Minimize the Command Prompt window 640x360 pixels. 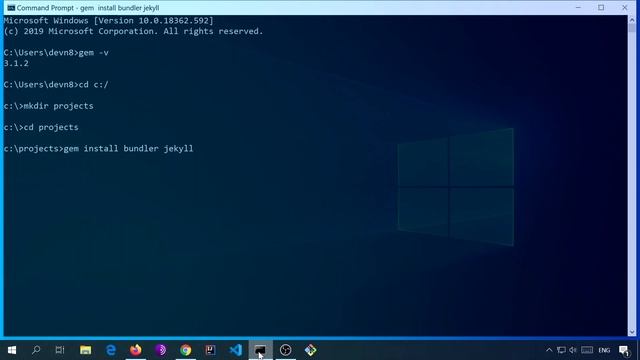pyautogui.click(x=578, y=8)
